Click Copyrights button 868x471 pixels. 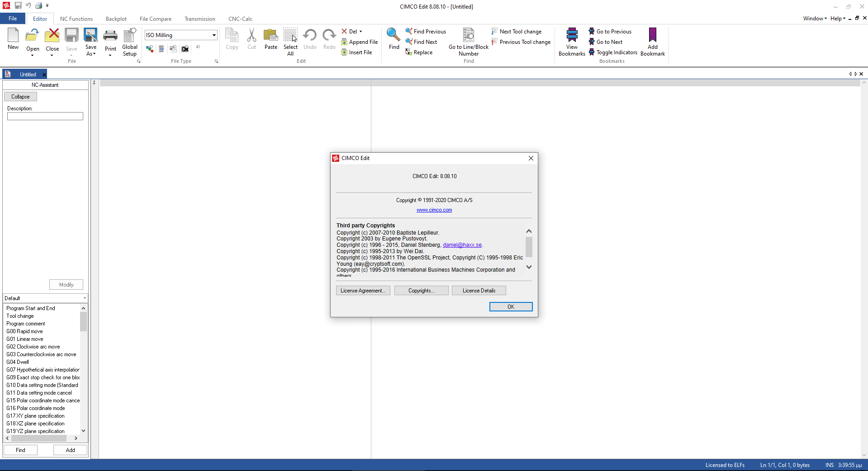tap(421, 290)
